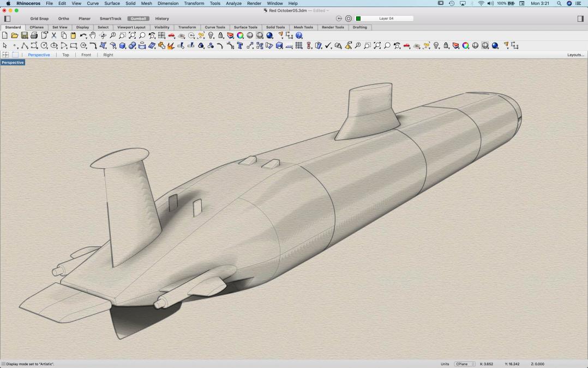Open the CPlane units dropdown
The width and height of the screenshot is (588, 368).
pyautogui.click(x=465, y=364)
